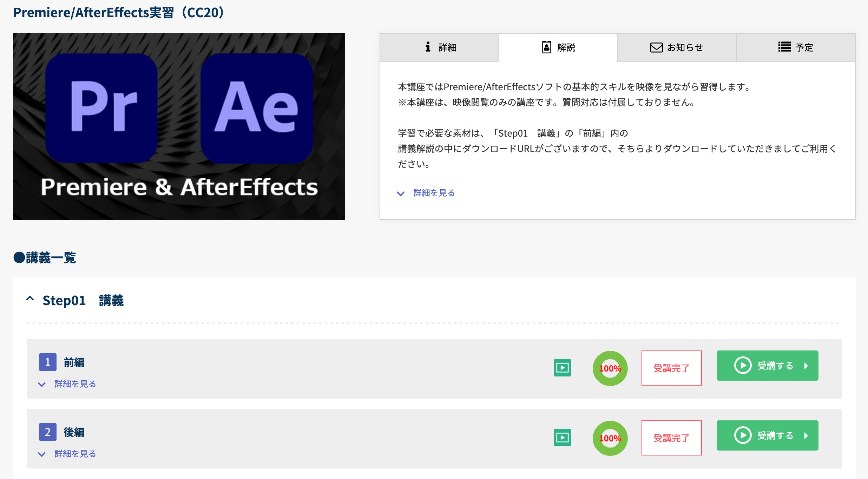Switch to the 解説 tab

(558, 48)
